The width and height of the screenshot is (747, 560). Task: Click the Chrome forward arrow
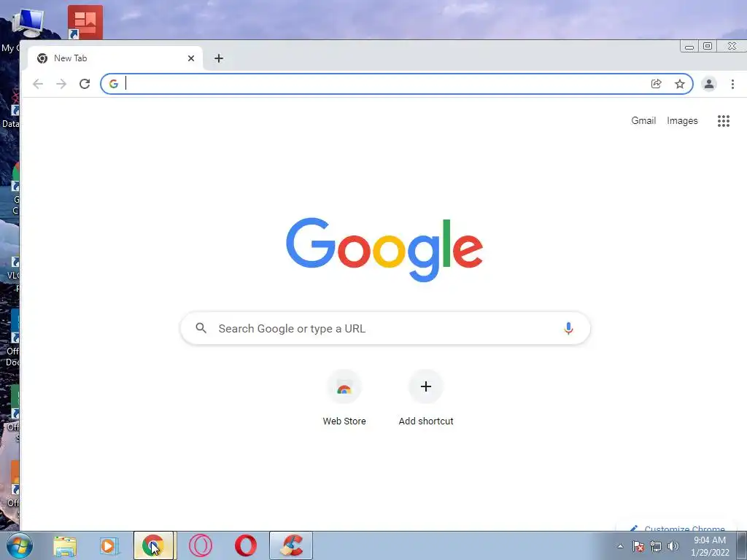coord(61,85)
